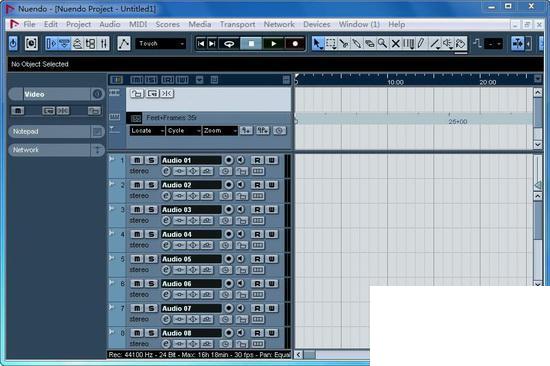Open the Notepad inspector section
Viewport: 550px width, 366px height.
coord(50,131)
